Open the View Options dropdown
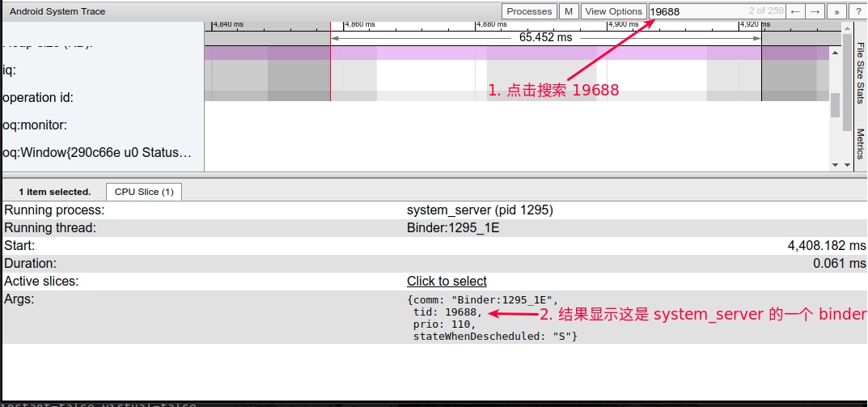 click(613, 11)
